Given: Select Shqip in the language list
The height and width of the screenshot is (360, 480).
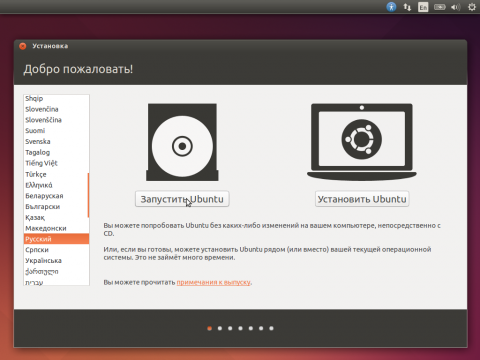Looking at the screenshot, I should pyautogui.click(x=56, y=98).
